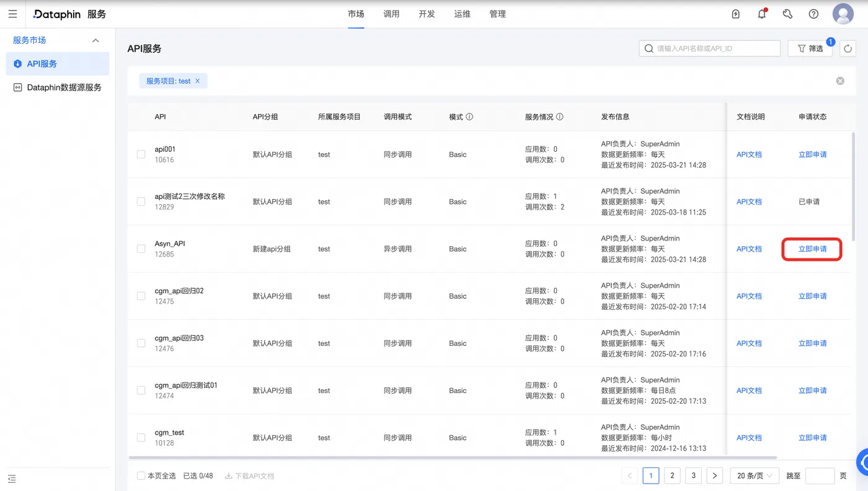Click 立即申请 for cgm_test
The width and height of the screenshot is (868, 491).
pos(812,438)
